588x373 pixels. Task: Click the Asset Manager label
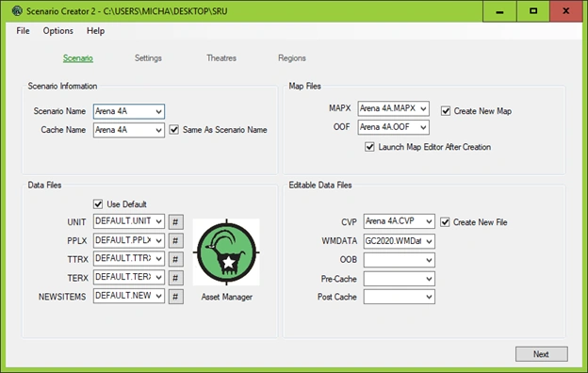(227, 297)
